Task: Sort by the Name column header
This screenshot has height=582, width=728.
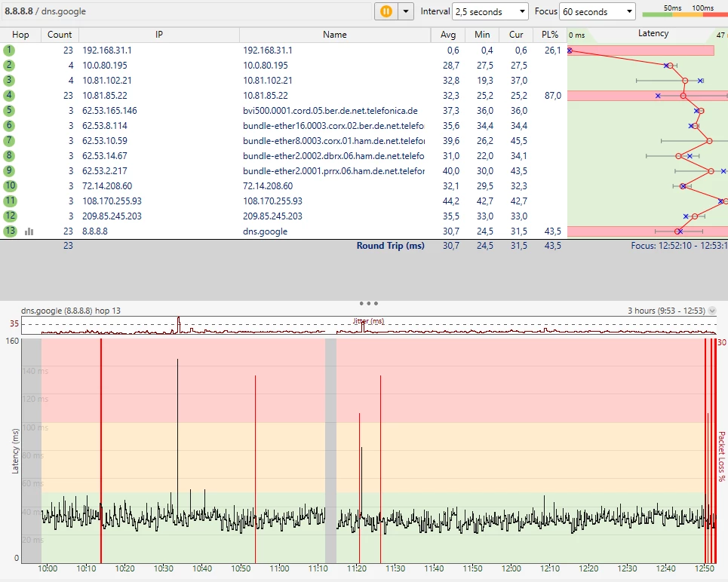Action: point(335,35)
